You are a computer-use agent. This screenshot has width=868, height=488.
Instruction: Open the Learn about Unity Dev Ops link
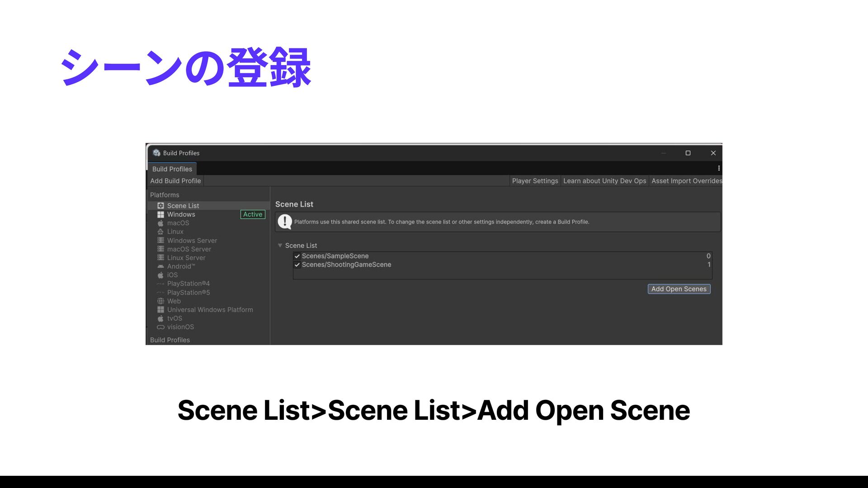pyautogui.click(x=604, y=181)
